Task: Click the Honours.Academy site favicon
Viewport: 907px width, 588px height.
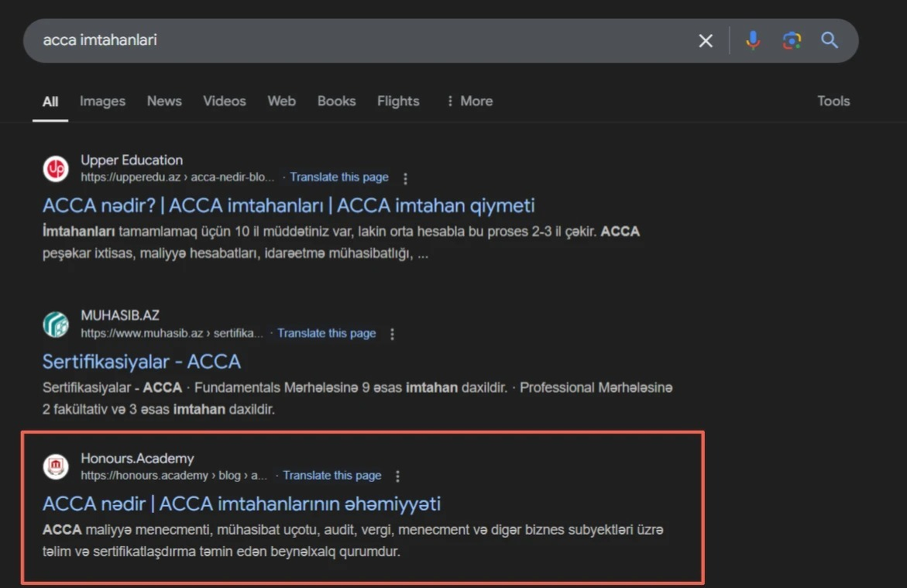Action: coord(56,466)
